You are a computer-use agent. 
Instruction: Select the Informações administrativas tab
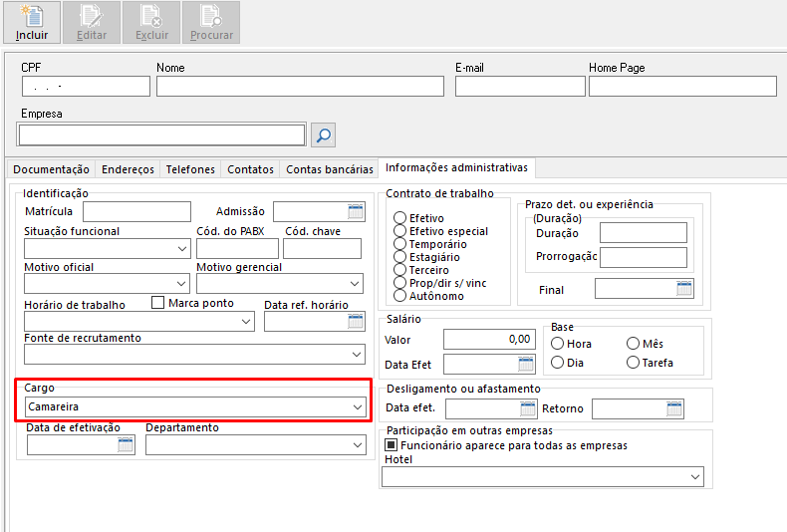(456, 167)
